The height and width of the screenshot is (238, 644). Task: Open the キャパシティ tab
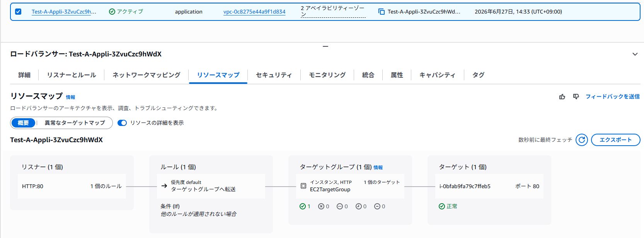[x=437, y=75]
